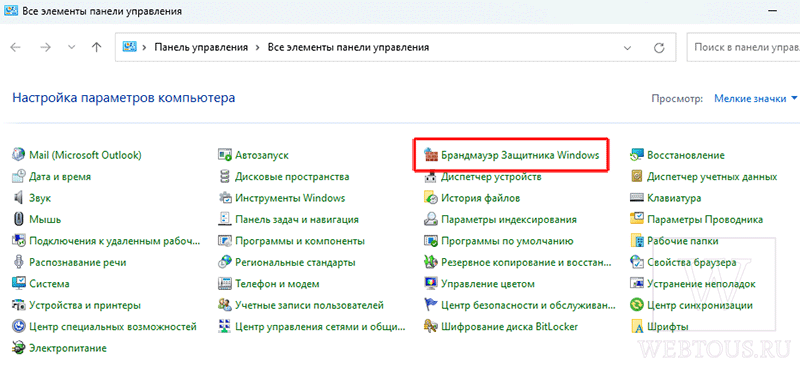The height and width of the screenshot is (367, 800).
Task: Click the control panel search field
Action: (x=744, y=47)
